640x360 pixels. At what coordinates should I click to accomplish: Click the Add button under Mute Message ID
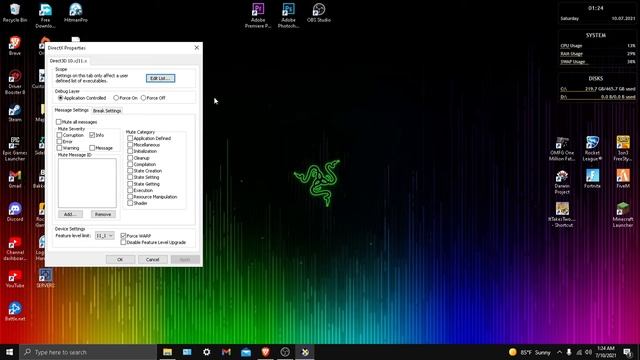[70, 214]
